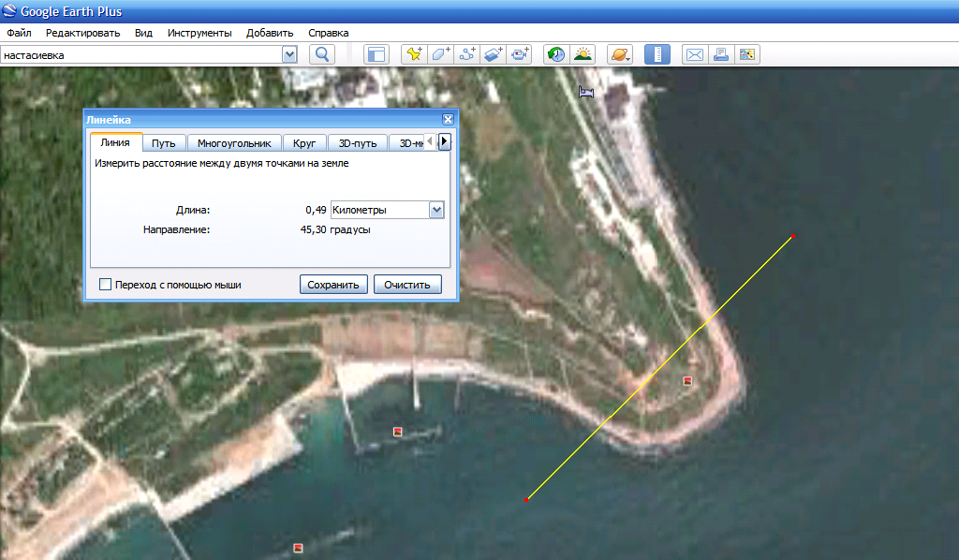This screenshot has width=959, height=560.
Task: Click the direction value 45,30 градусы
Action: point(335,229)
